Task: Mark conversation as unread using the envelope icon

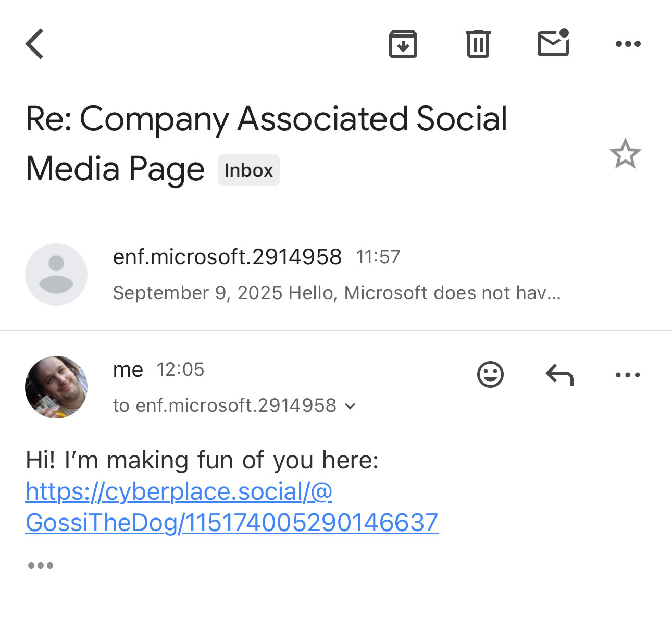Action: (553, 43)
